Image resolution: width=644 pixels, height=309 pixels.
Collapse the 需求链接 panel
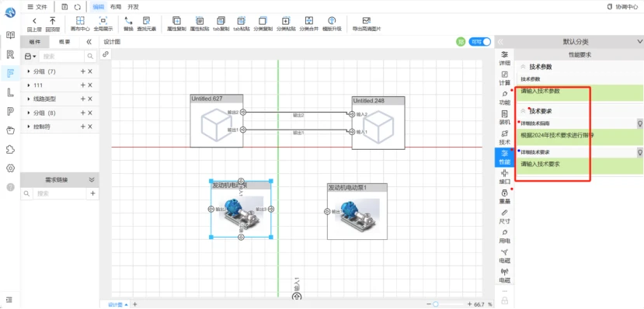click(x=92, y=180)
